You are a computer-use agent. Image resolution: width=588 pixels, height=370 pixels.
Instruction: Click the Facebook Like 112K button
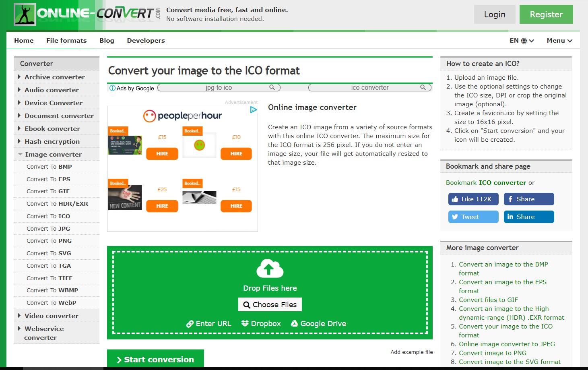[x=473, y=199]
